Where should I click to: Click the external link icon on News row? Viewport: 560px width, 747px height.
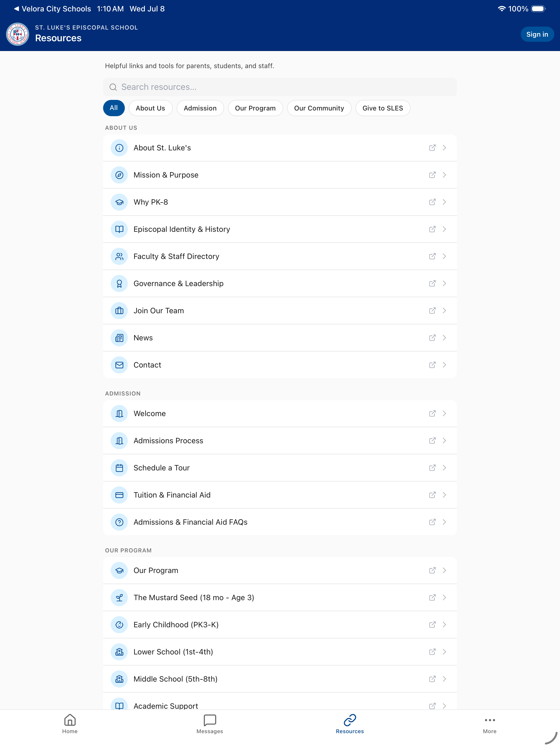432,338
